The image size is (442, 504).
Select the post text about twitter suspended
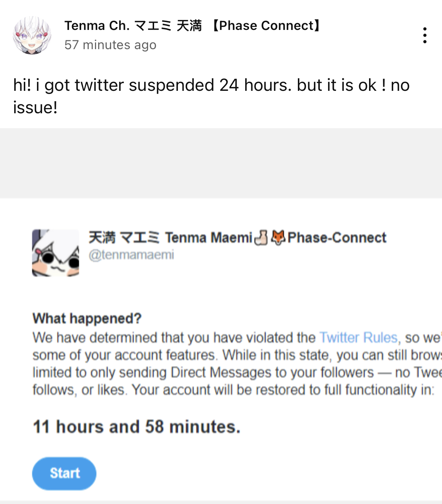pyautogui.click(x=211, y=96)
